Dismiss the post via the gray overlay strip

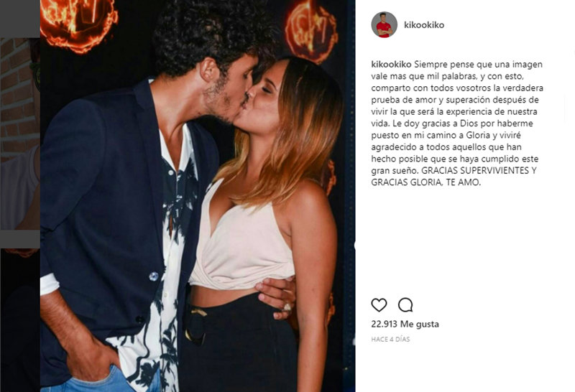click(x=20, y=19)
